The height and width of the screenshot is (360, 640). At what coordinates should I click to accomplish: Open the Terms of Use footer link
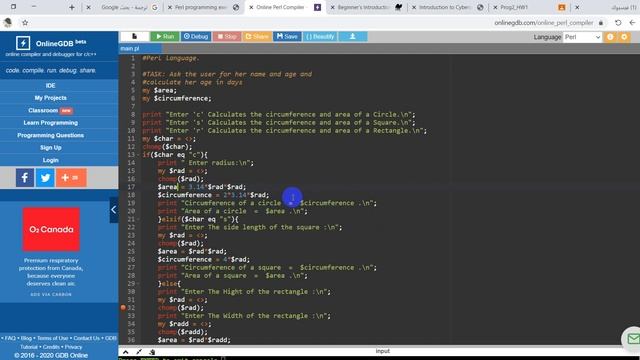(53, 338)
